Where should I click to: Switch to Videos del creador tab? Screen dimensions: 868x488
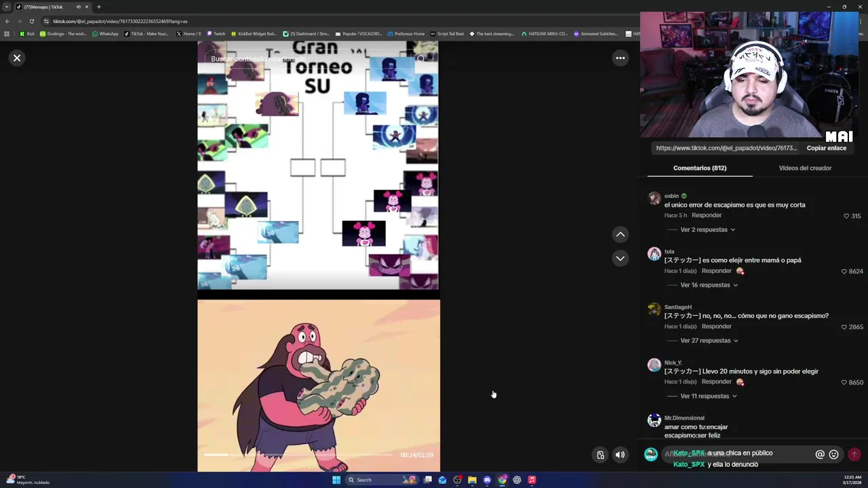[x=805, y=168]
